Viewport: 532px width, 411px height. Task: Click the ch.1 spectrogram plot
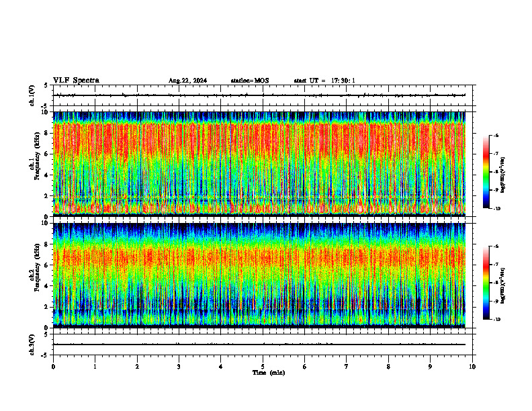[x=259, y=164]
